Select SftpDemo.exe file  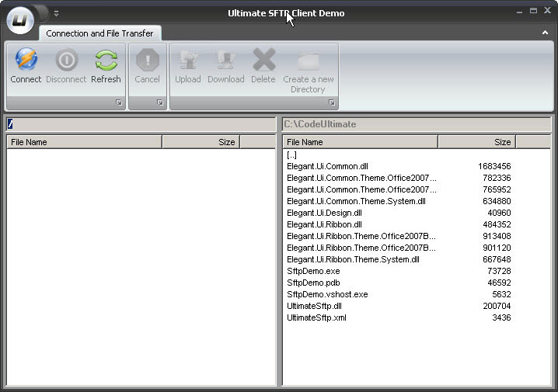[313, 271]
